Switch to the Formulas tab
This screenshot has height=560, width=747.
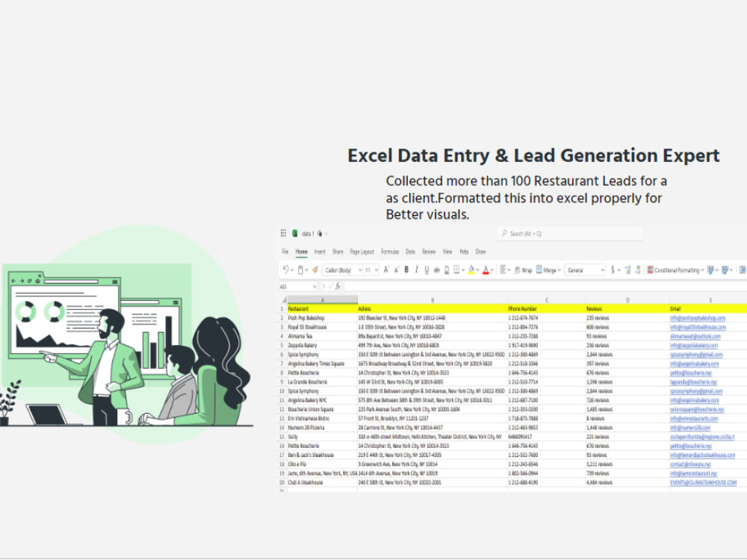click(390, 252)
